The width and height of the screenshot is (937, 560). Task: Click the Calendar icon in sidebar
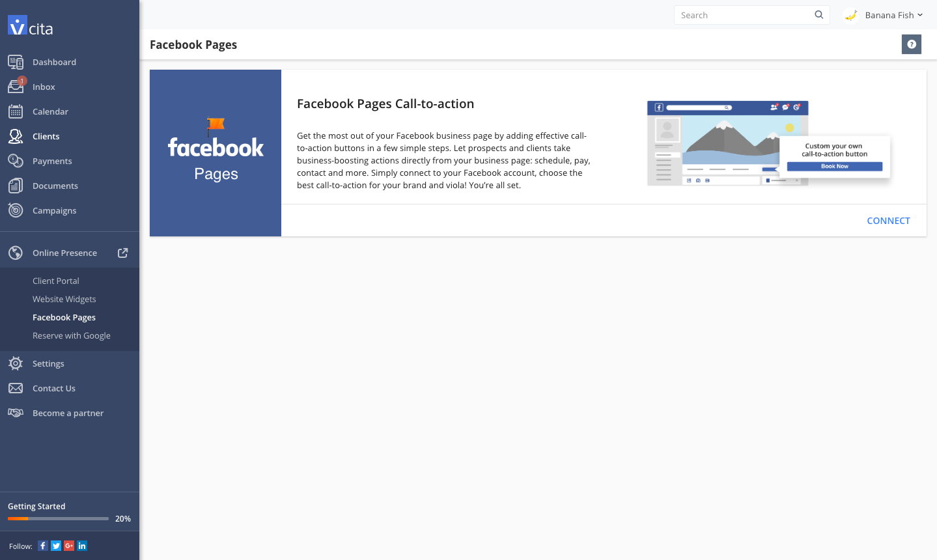(x=16, y=111)
